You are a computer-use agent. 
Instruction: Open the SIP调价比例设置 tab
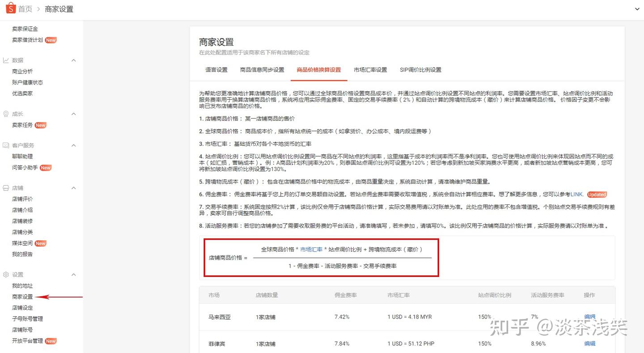click(x=420, y=70)
